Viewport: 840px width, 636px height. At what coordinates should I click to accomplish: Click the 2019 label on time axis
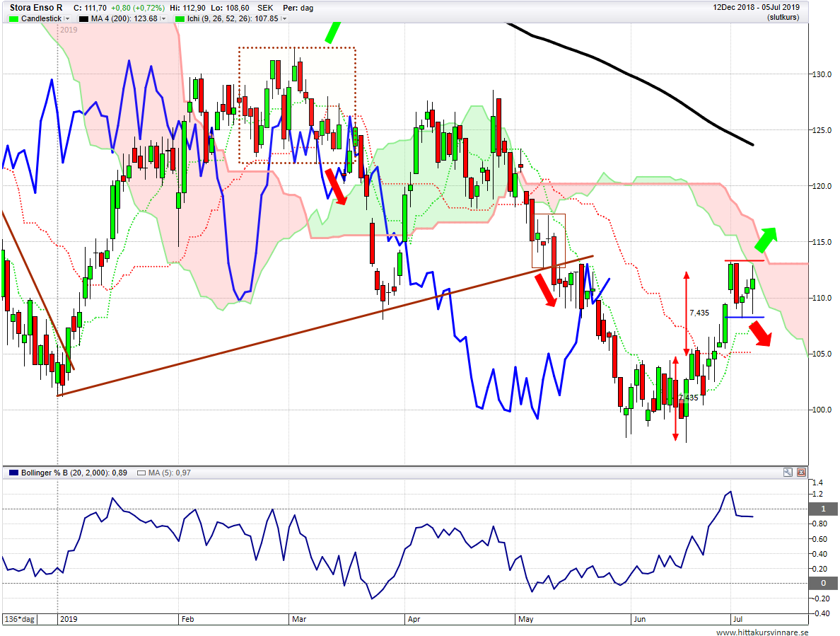pos(69,619)
